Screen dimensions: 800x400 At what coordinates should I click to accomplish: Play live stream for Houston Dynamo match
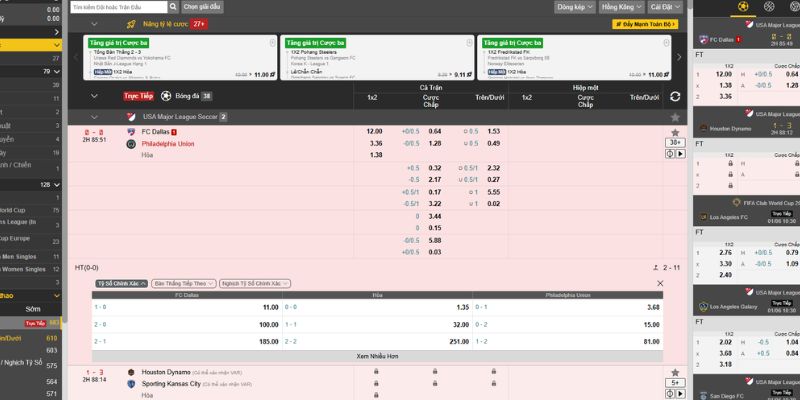[680, 393]
